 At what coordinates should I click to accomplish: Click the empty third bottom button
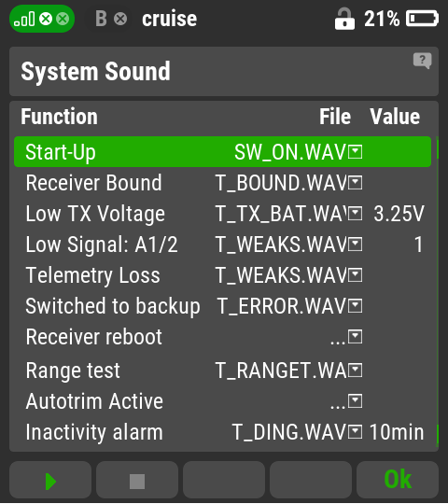224,480
